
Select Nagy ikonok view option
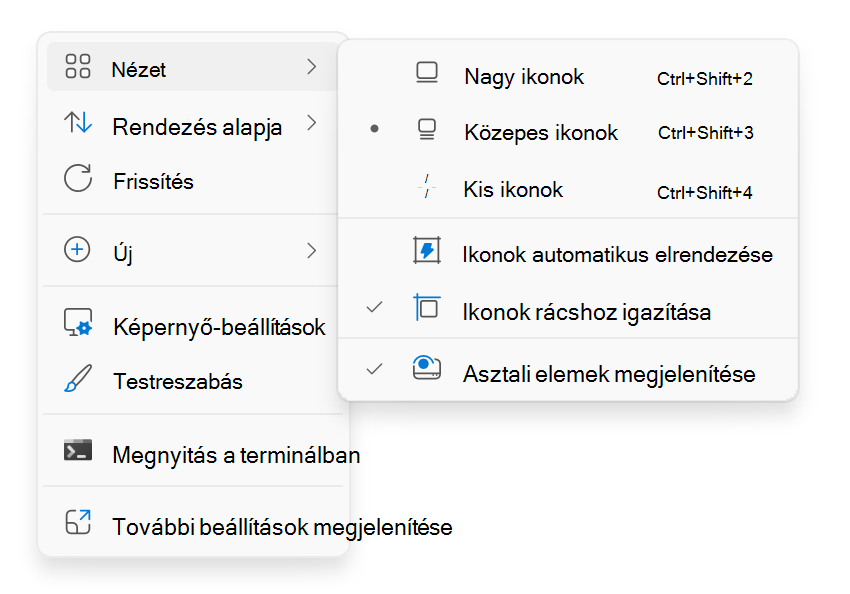pos(568,76)
